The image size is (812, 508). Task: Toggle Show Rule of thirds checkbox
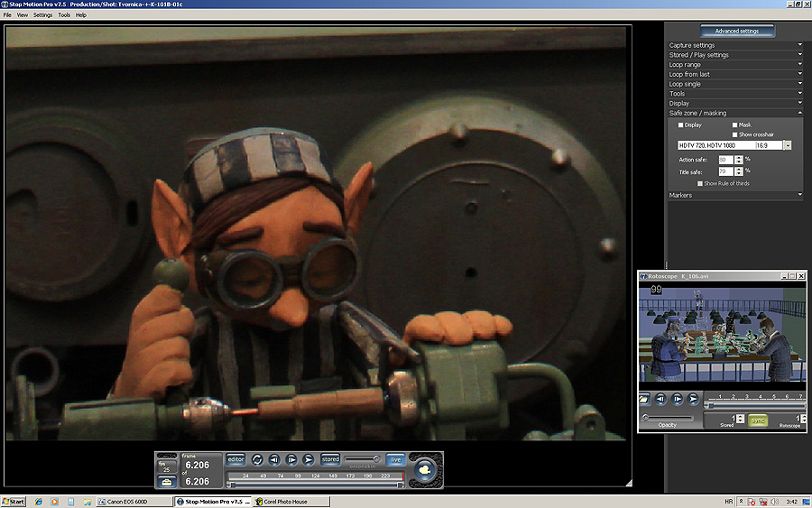point(699,183)
